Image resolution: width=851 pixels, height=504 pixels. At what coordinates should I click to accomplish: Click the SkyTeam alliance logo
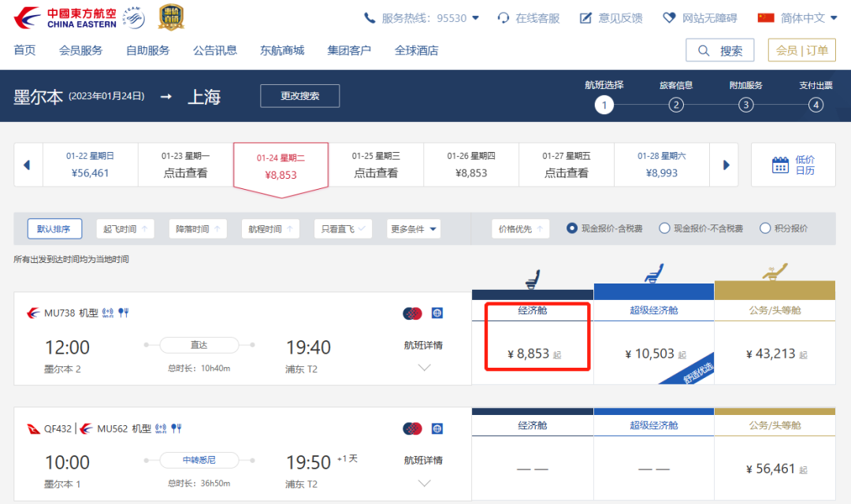point(134,18)
